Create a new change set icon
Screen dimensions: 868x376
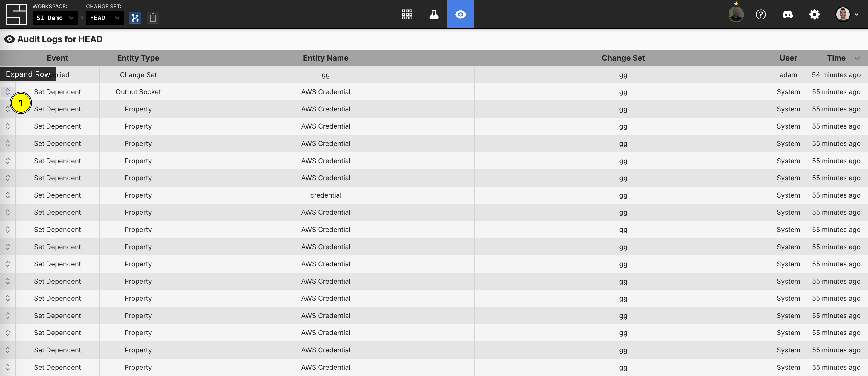point(135,18)
